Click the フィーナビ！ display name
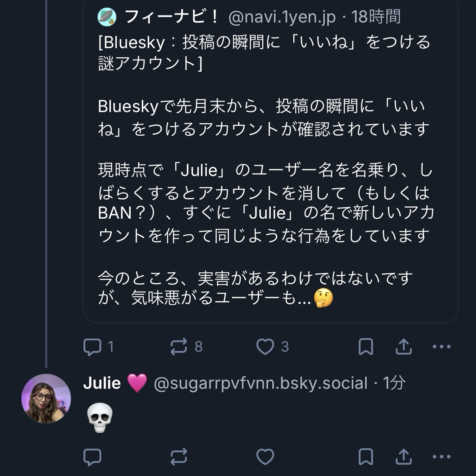Viewport: 476px width, 476px height. click(x=172, y=17)
